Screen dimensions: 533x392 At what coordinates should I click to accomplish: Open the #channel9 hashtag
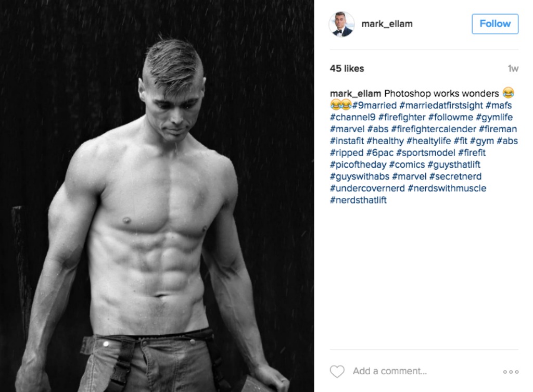point(352,117)
